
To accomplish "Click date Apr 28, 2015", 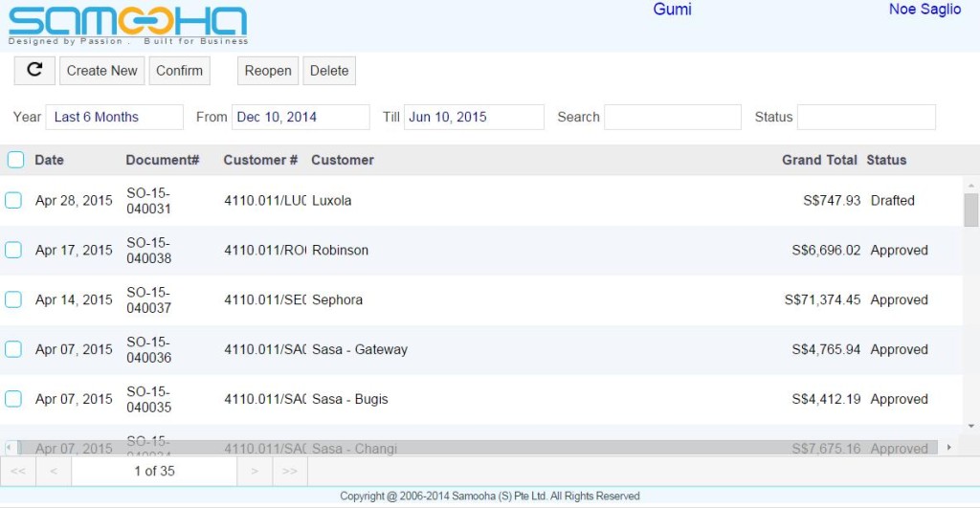I will click(74, 201).
